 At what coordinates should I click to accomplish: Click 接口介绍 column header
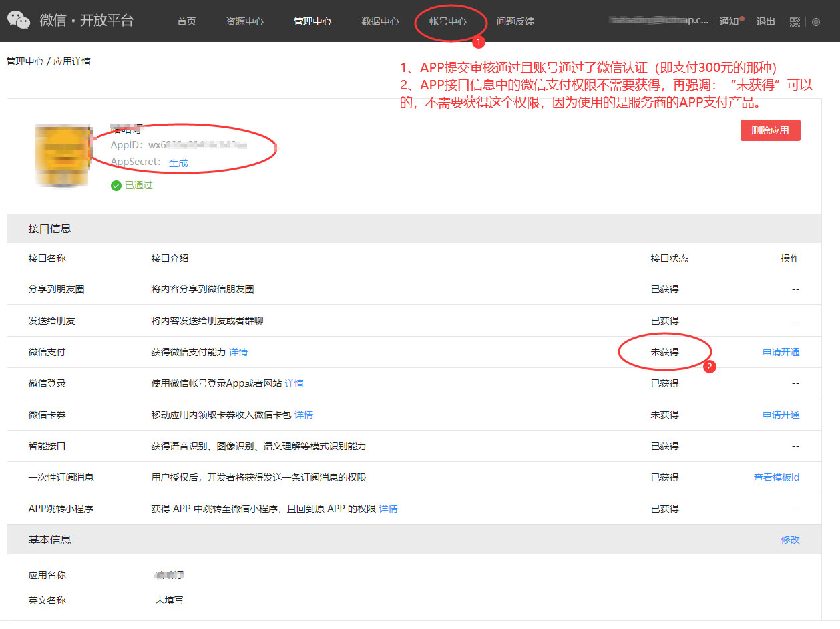(170, 258)
